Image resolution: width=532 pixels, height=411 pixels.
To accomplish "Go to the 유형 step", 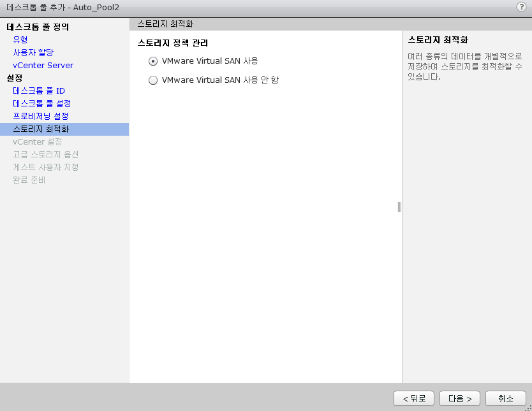I will tap(20, 40).
